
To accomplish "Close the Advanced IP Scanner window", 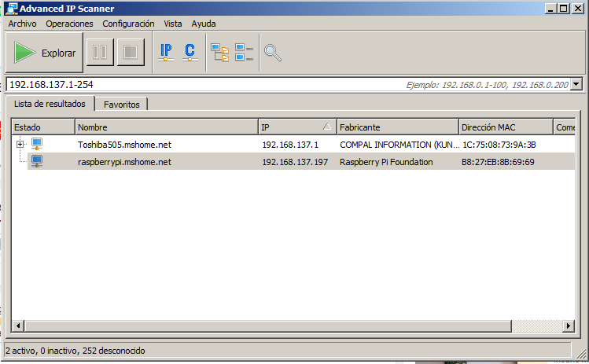I will point(577,9).
